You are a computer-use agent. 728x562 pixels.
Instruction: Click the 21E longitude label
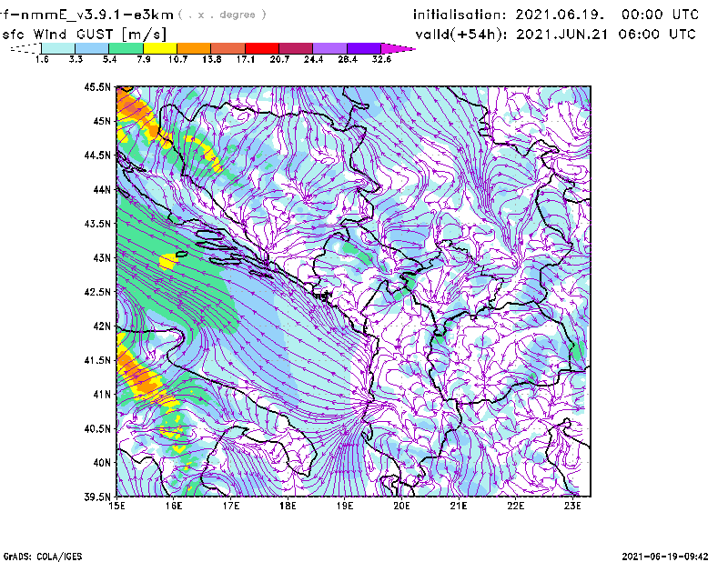coord(459,506)
